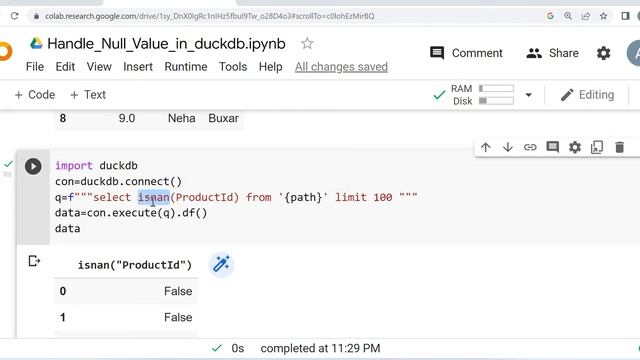Reload the browser page
This screenshot has height=360, width=640.
tap(15, 16)
